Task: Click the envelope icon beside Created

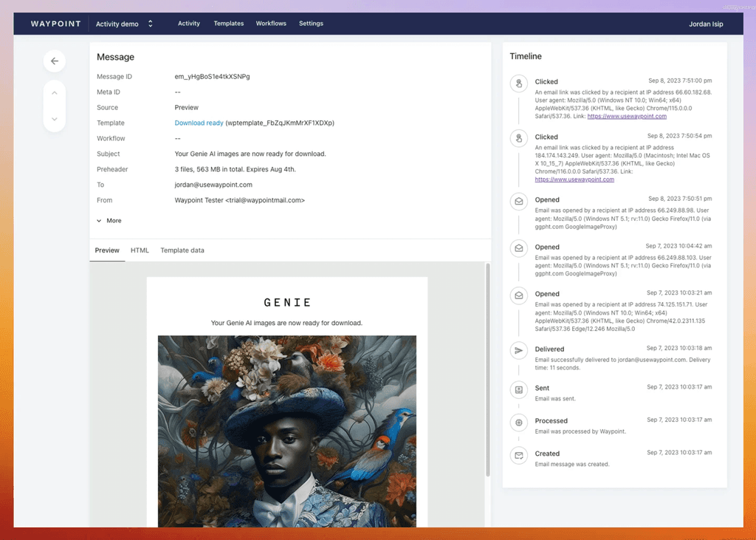Action: pos(519,454)
